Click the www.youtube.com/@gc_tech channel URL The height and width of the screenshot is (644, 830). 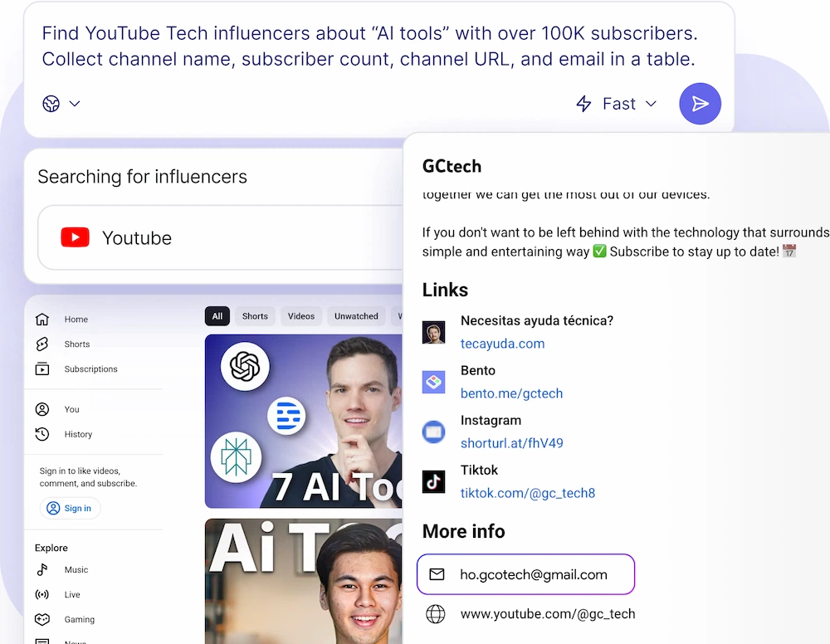(x=547, y=614)
